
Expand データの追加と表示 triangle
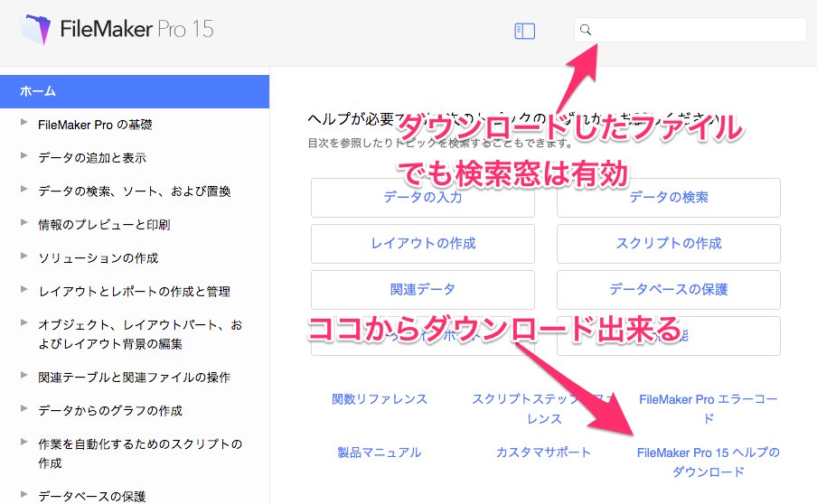[x=23, y=155]
